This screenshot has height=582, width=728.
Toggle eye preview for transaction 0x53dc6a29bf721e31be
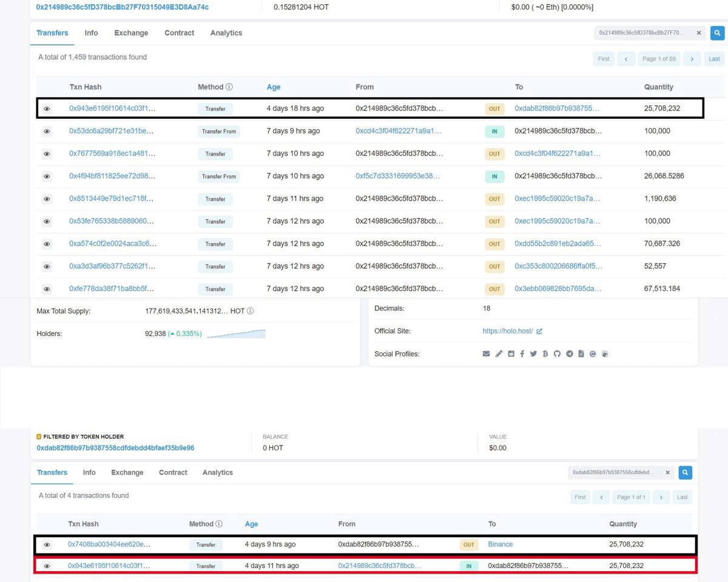coord(47,132)
